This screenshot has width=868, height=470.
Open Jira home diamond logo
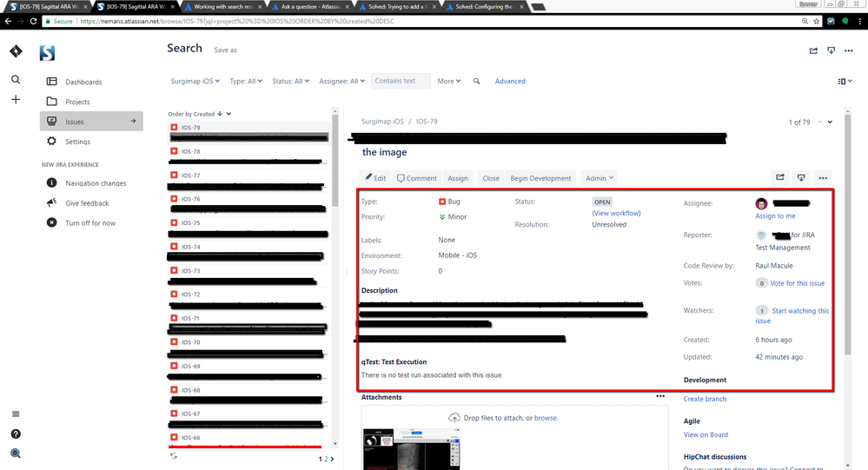[x=16, y=51]
